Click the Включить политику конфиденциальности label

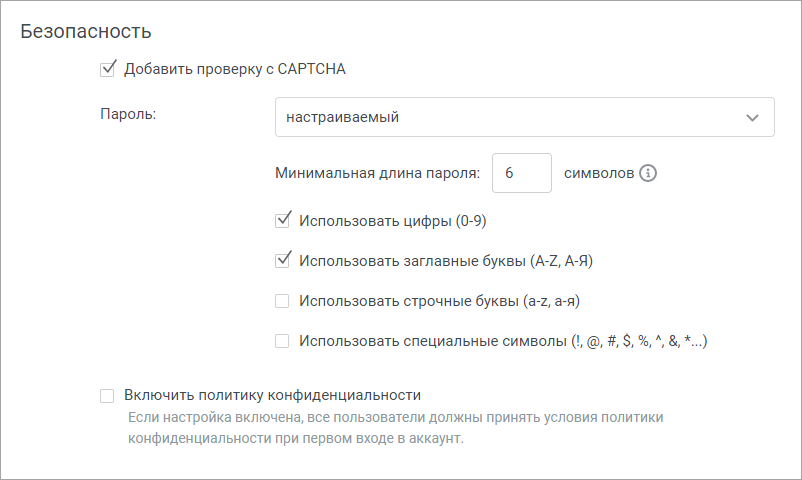point(273,395)
